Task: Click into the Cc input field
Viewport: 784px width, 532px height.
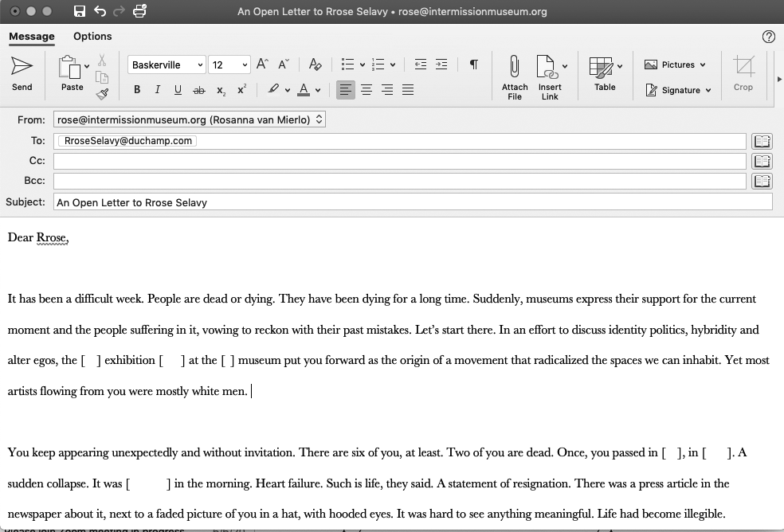Action: [398, 161]
